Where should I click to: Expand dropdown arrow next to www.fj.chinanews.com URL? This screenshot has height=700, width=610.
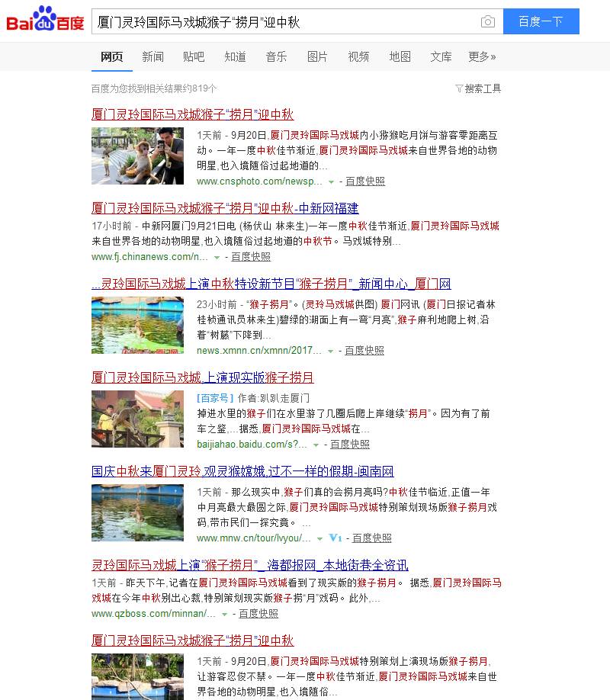click(x=217, y=257)
